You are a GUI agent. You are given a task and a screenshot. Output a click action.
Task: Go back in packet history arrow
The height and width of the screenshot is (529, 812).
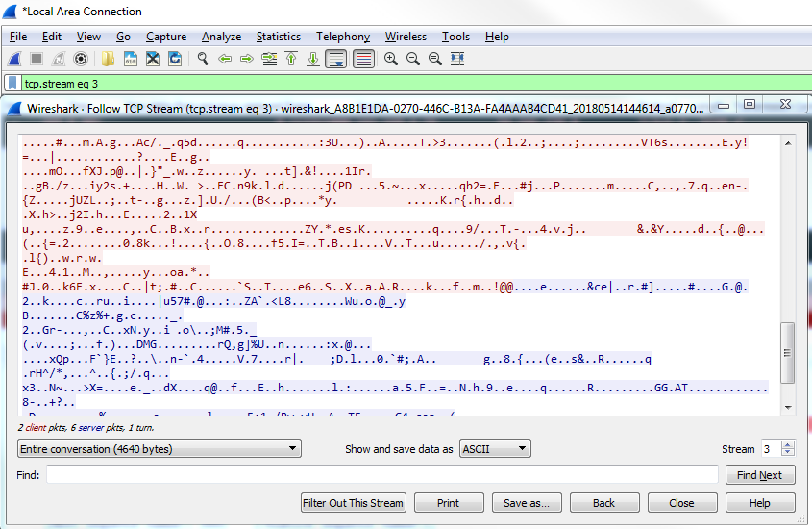point(225,59)
